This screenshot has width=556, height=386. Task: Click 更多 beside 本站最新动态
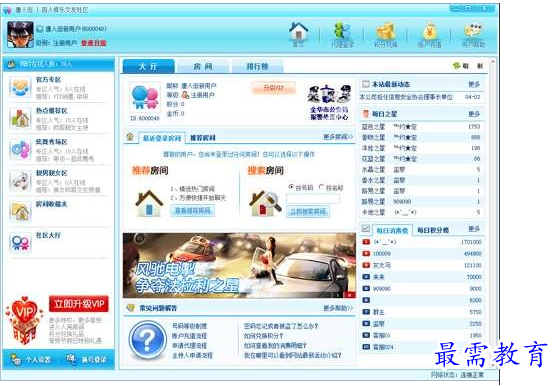[474, 84]
